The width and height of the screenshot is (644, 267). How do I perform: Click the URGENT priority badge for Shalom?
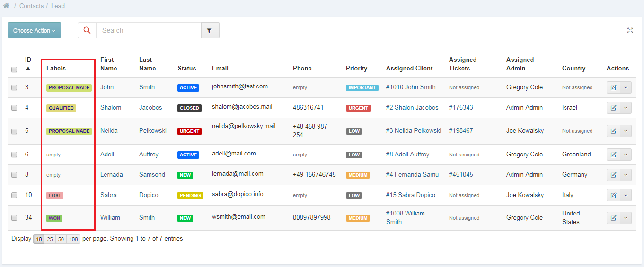point(358,108)
